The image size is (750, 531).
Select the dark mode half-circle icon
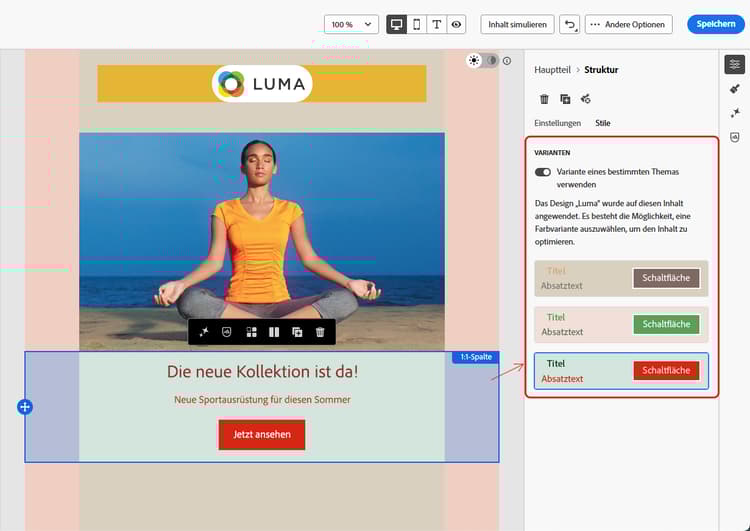tap(491, 61)
